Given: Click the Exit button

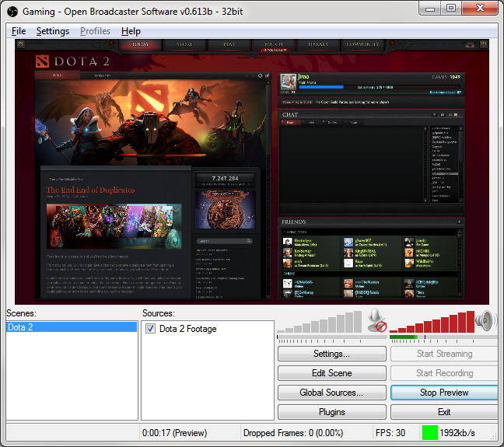Looking at the screenshot, I should (444, 412).
